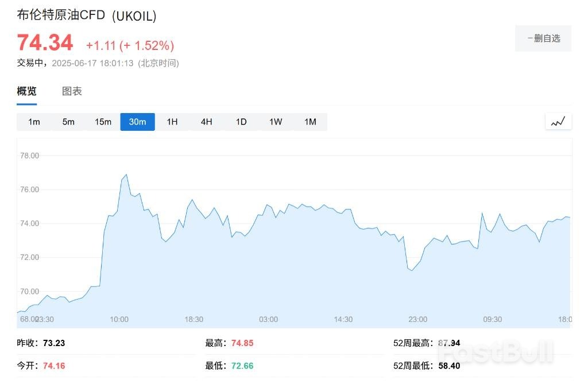Click the 布伦特原油CFD title text
This screenshot has width=588, height=392.
point(61,15)
